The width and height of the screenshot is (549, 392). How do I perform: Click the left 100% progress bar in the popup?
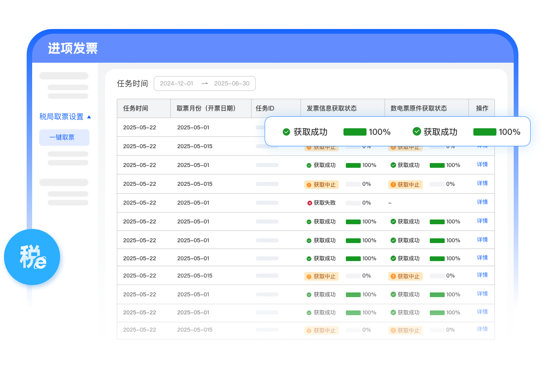click(354, 132)
